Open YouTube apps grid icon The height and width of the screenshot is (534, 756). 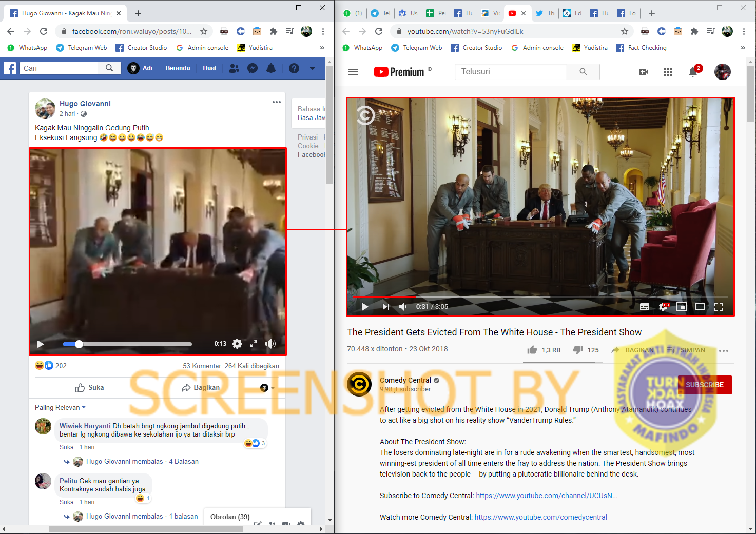point(668,72)
